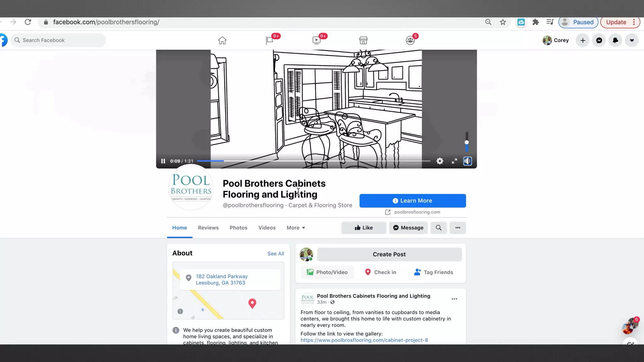Open post options three-dot menu
The height and width of the screenshot is (362, 644).
pos(454,299)
